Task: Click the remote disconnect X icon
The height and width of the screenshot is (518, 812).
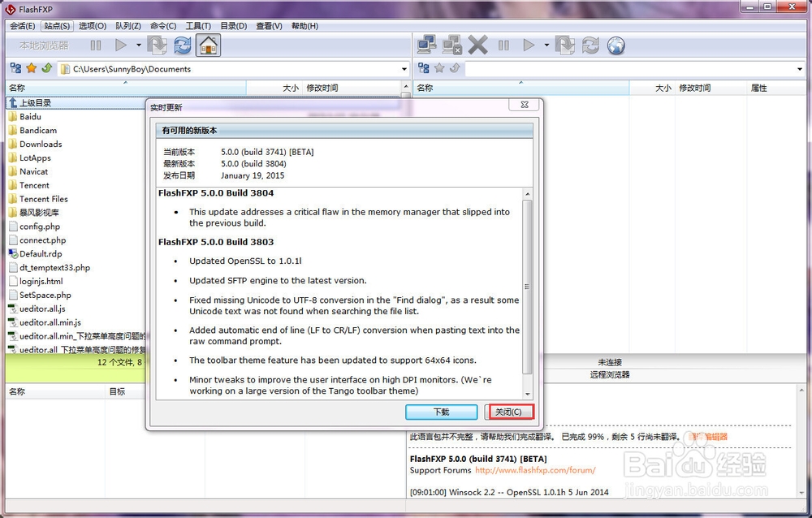Action: pos(477,45)
